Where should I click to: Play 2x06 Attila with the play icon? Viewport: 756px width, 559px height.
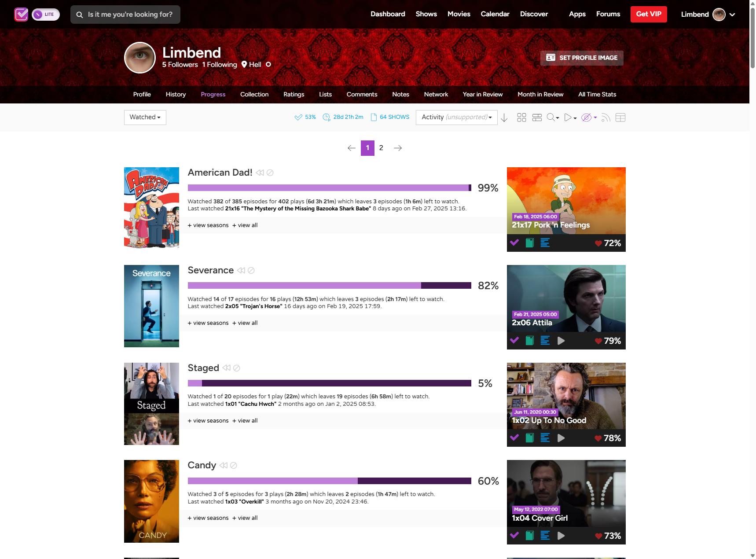pyautogui.click(x=561, y=341)
